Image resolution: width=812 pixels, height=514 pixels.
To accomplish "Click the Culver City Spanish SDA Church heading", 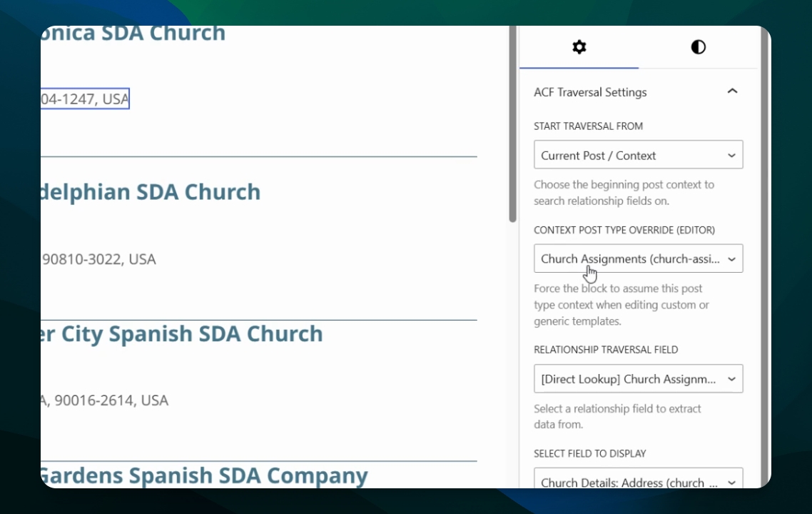I will coord(182,333).
